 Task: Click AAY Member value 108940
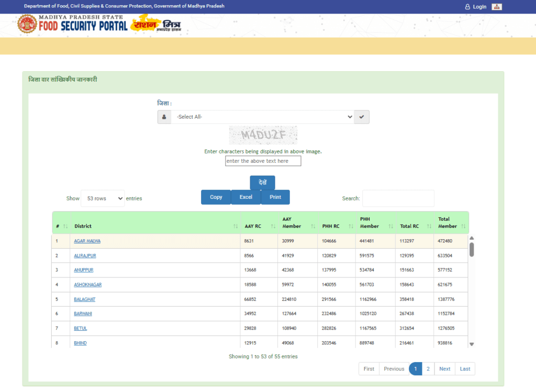click(x=289, y=329)
